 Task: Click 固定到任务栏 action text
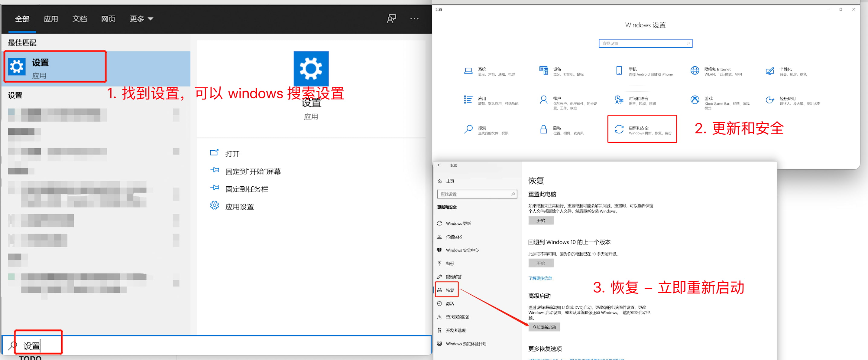247,189
